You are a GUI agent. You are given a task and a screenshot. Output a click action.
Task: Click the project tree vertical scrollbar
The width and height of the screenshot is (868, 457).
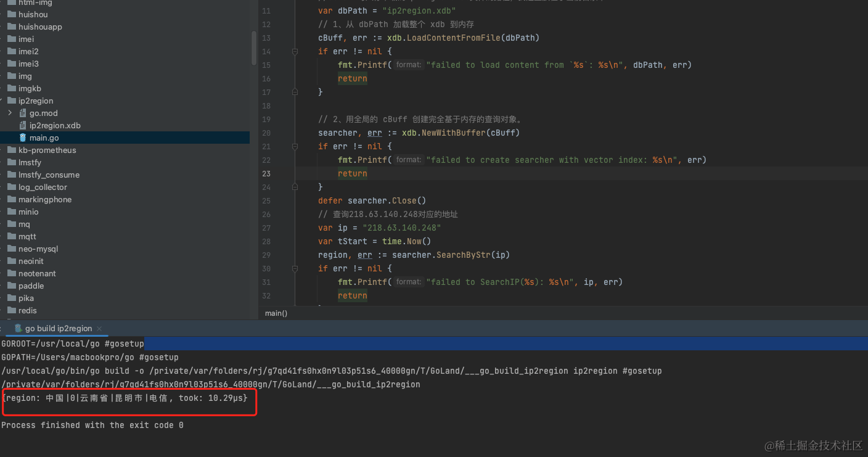tap(254, 48)
